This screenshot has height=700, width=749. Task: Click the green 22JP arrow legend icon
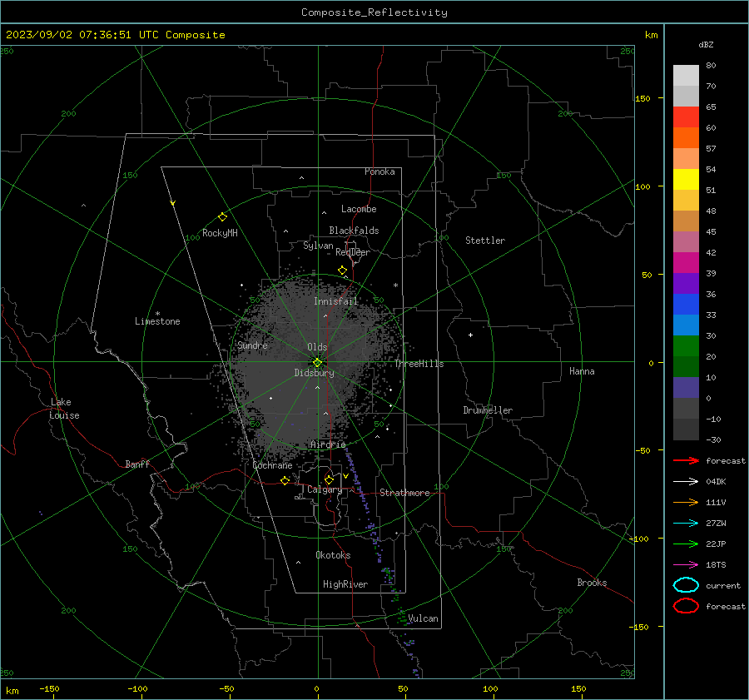click(686, 544)
